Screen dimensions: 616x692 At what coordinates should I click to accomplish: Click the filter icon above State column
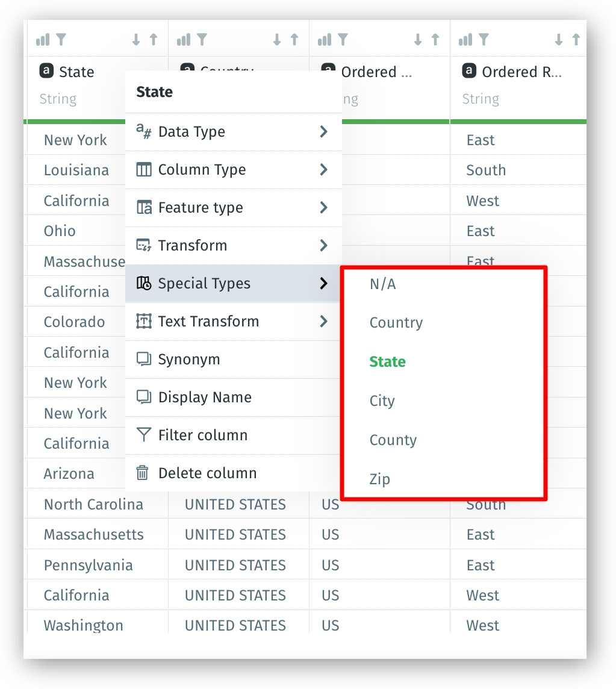[61, 40]
